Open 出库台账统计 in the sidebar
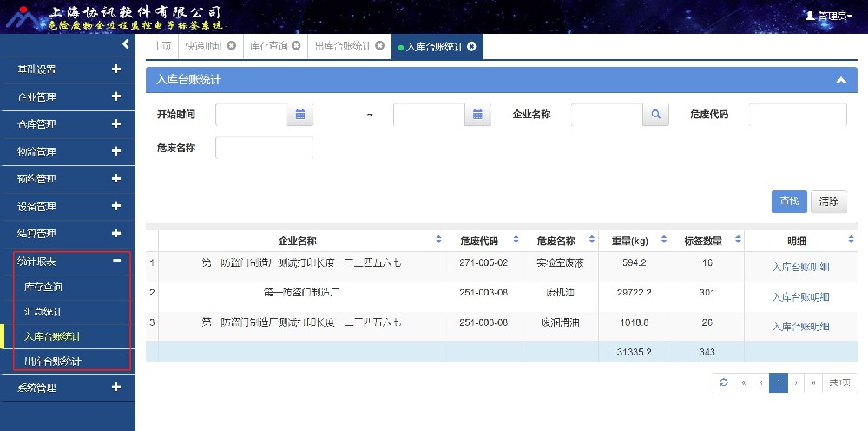This screenshot has height=431, width=868. (53, 361)
